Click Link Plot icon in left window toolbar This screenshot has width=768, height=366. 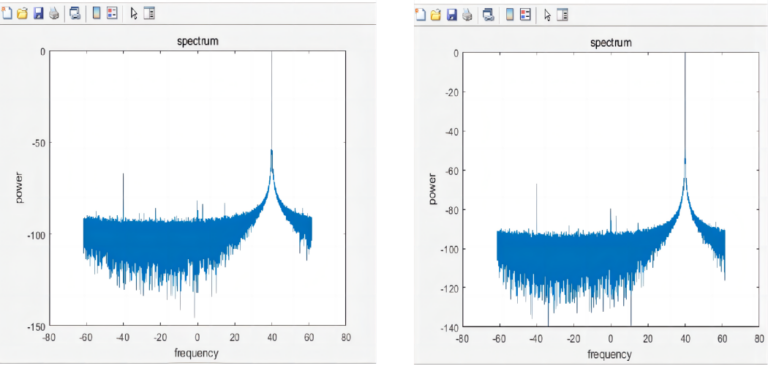pyautogui.click(x=75, y=14)
